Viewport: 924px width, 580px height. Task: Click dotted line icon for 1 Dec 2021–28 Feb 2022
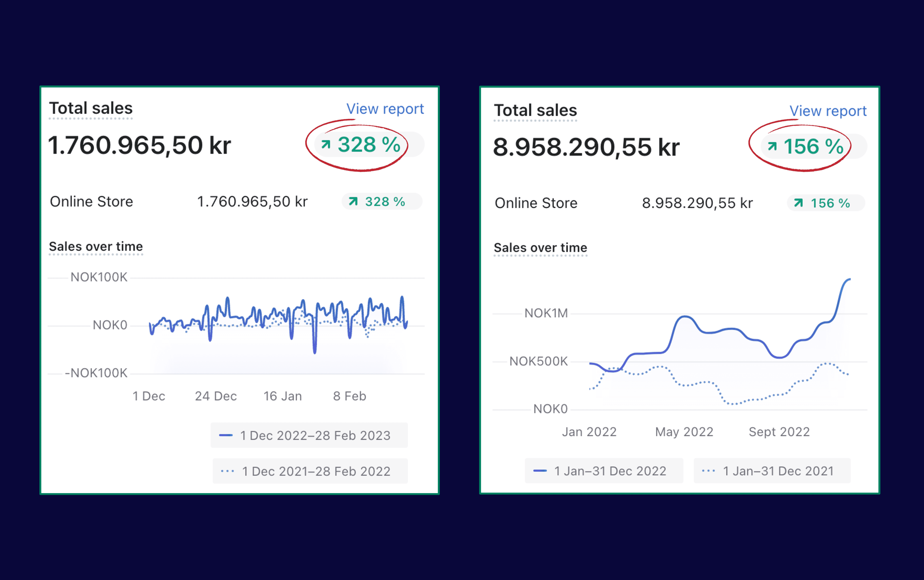coord(227,471)
